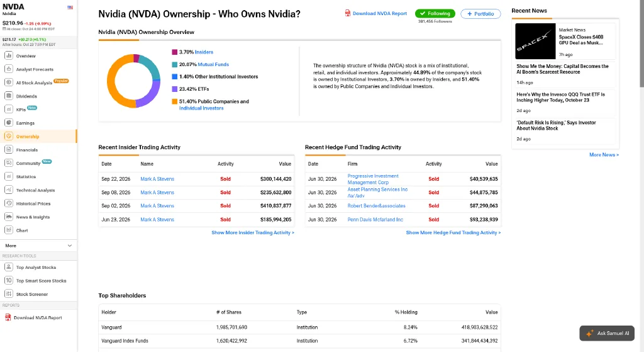
Task: Click the $93,238,939 hedge fund value
Action: (484, 220)
